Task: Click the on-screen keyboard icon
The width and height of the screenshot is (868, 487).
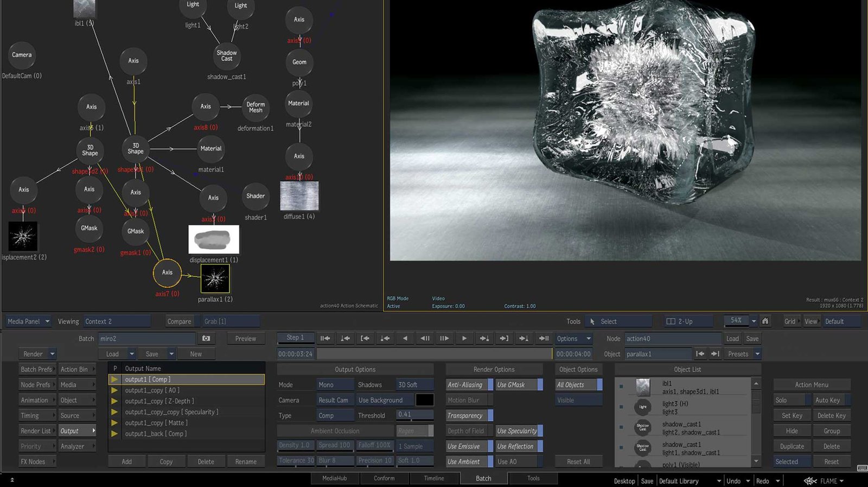Action: (x=861, y=468)
